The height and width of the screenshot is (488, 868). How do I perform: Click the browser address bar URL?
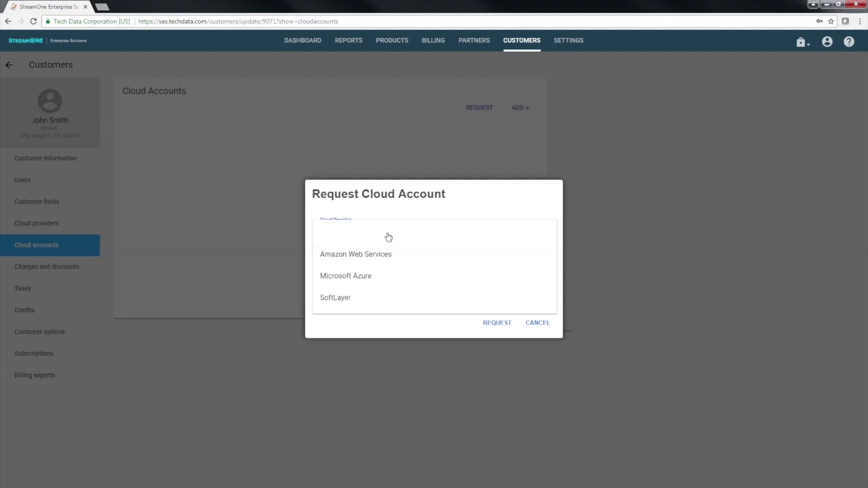point(238,22)
